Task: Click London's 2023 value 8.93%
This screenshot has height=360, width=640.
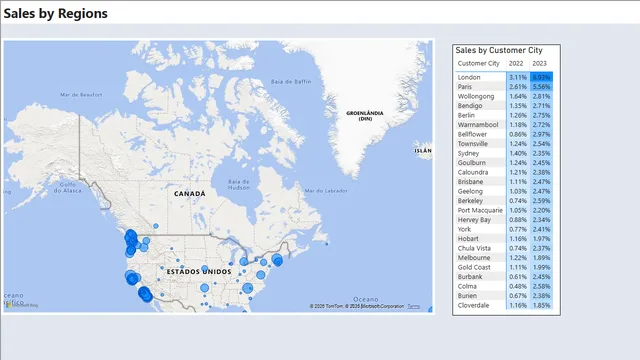Action: tap(541, 77)
